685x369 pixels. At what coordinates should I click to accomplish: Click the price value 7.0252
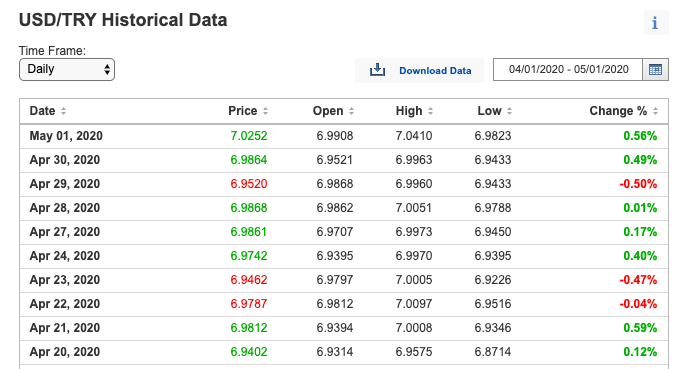tap(249, 136)
